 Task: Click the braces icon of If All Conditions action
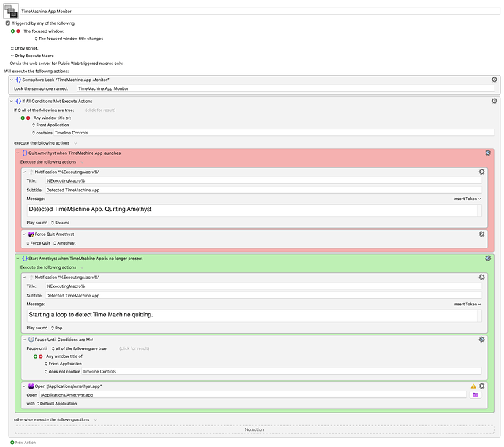point(18,101)
